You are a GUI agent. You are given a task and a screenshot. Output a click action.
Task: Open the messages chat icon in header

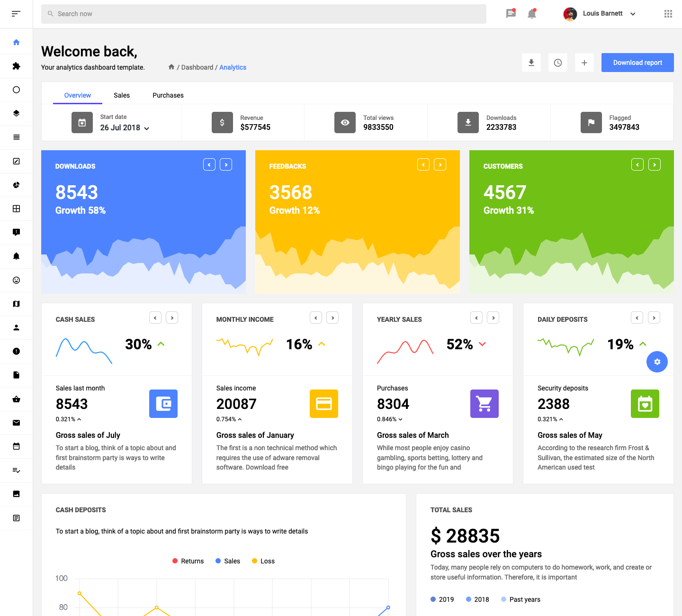coord(511,14)
